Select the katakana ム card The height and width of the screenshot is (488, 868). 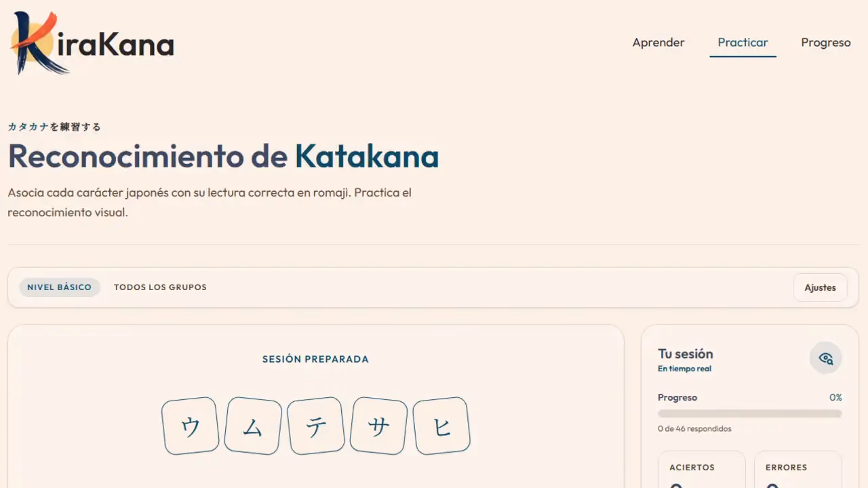click(x=253, y=426)
